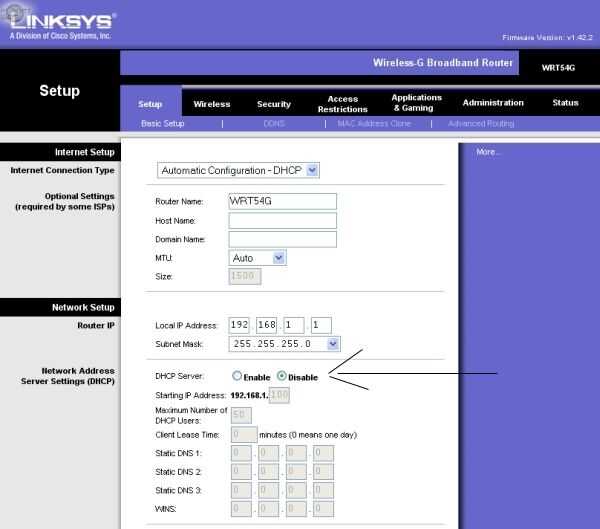
Task: Expand the MTU Auto dropdown
Action: tap(258, 258)
